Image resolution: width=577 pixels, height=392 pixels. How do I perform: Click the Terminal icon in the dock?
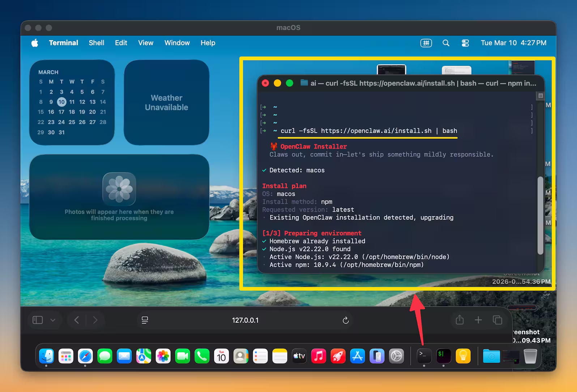pyautogui.click(x=424, y=356)
